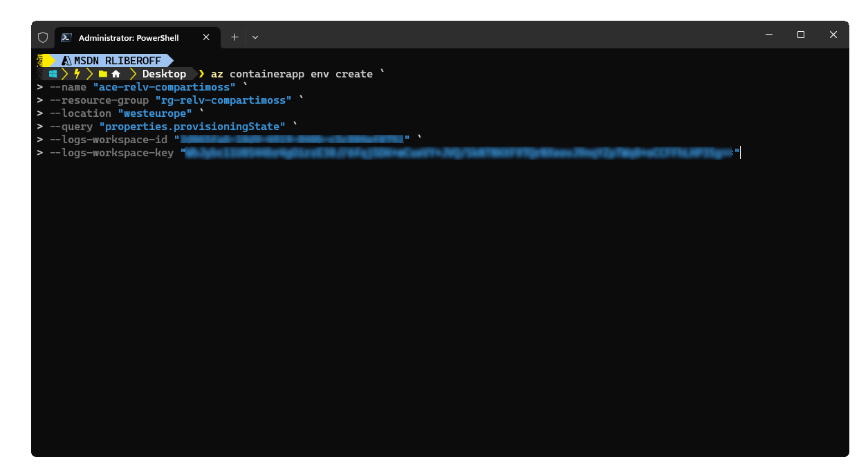Click the "rg-relv-compartimoss" value

pos(223,100)
